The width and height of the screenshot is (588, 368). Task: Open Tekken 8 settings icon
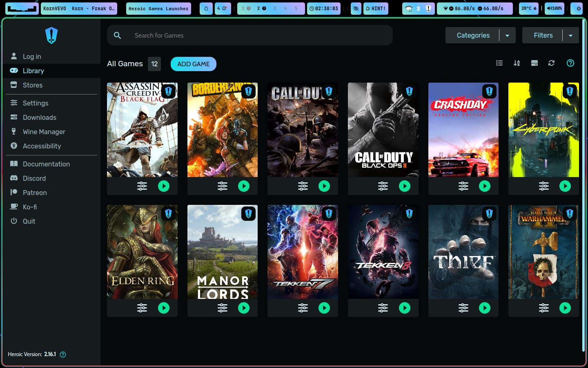pos(383,308)
